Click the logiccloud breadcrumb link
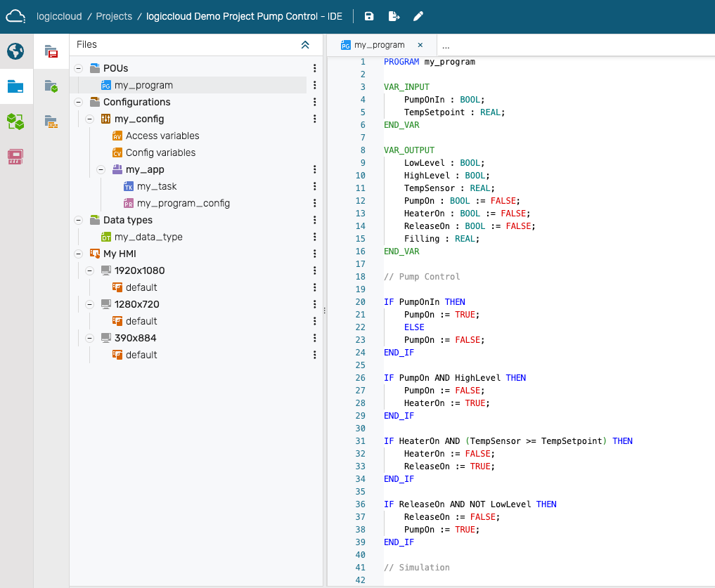The width and height of the screenshot is (715, 588). pos(59,16)
